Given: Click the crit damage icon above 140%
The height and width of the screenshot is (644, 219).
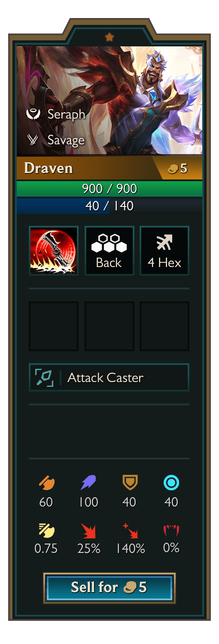Looking at the screenshot, I should tap(130, 531).
